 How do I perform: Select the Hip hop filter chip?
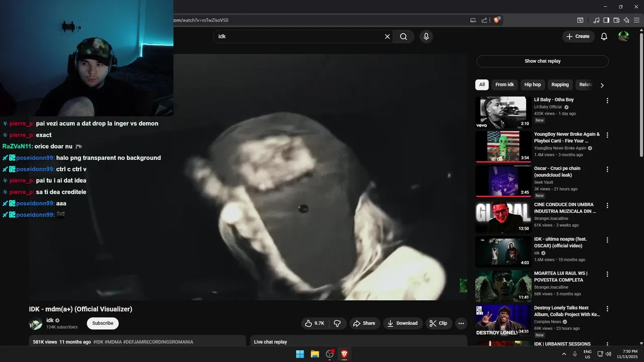click(x=533, y=84)
